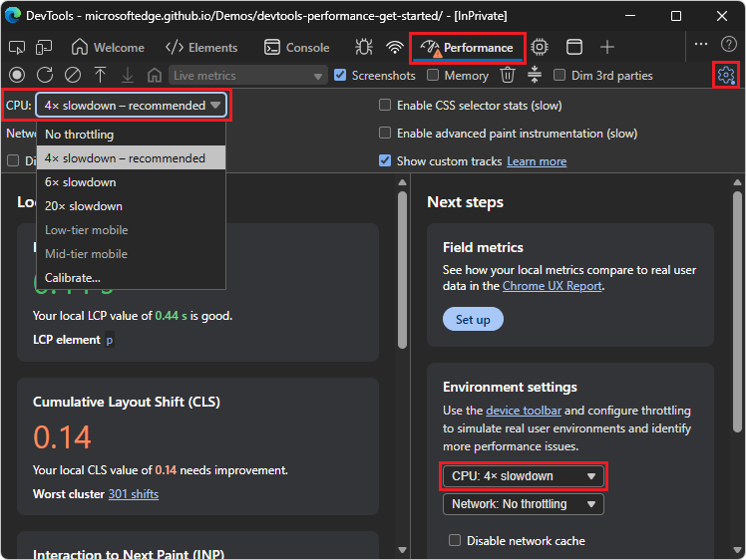This screenshot has height=560, width=746.
Task: Click the Set up button
Action: click(x=473, y=319)
